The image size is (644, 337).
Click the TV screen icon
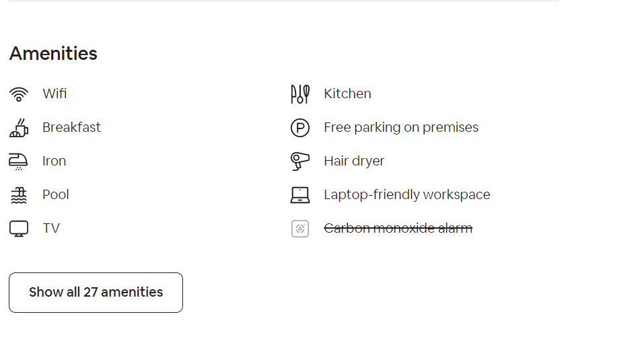click(19, 229)
